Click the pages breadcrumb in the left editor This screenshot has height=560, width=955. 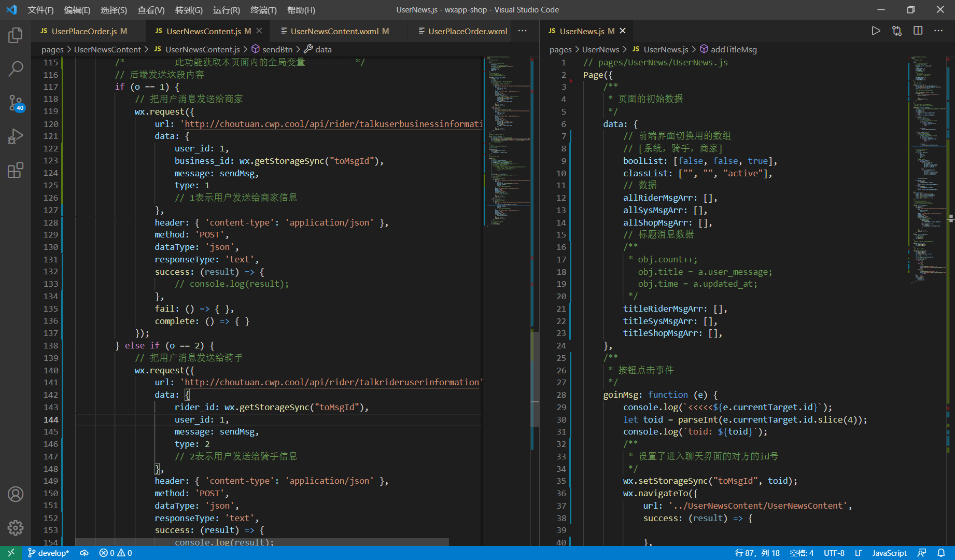(52, 50)
